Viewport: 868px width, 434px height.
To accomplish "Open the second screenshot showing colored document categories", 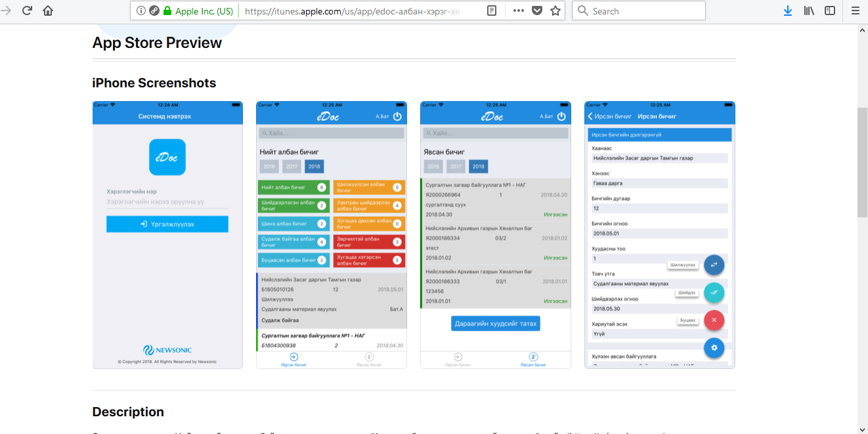I will point(332,235).
